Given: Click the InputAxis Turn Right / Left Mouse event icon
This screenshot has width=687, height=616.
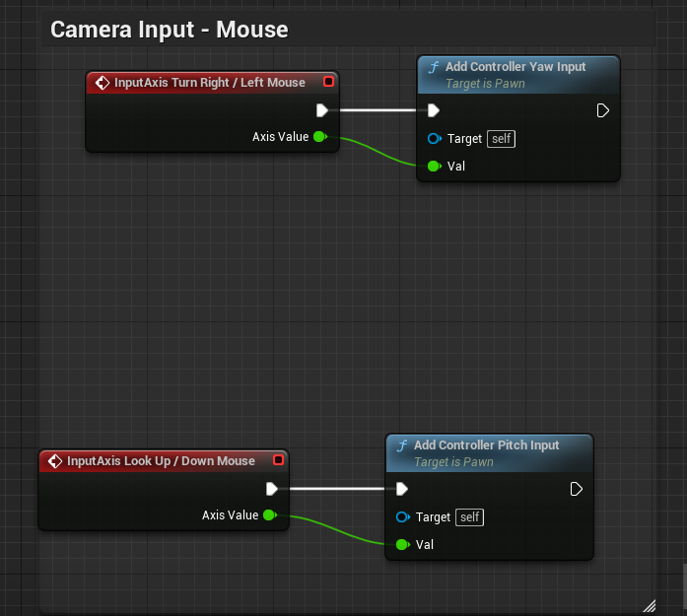Looking at the screenshot, I should coord(103,83).
